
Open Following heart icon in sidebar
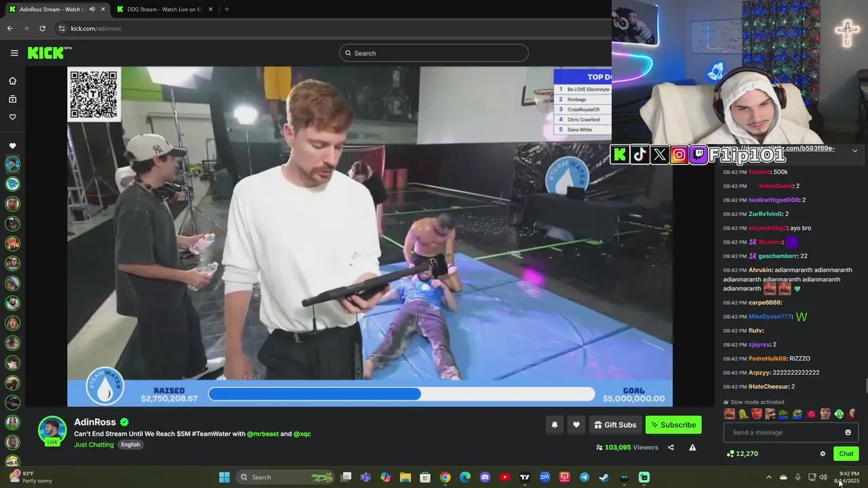12,117
